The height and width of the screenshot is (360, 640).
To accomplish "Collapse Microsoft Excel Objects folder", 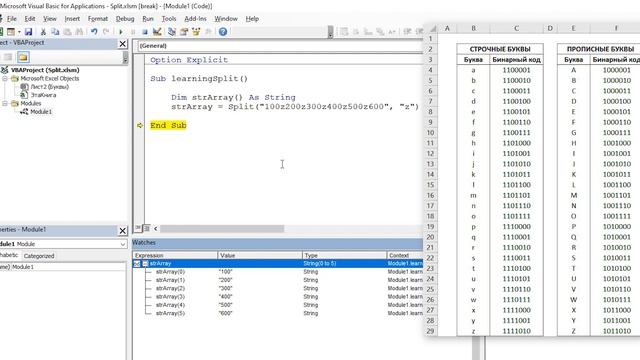I will pos(5,78).
